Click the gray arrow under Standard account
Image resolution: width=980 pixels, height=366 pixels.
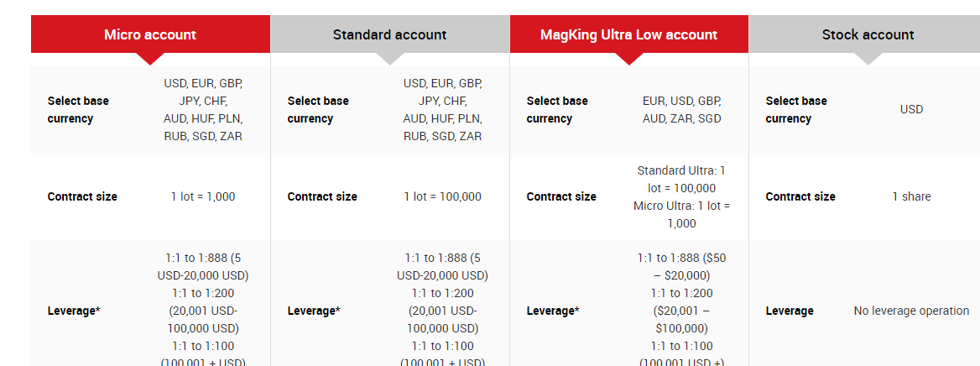coord(390,59)
